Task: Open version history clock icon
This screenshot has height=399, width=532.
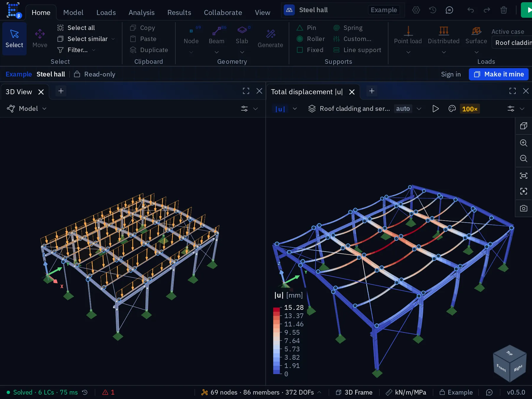Action: 433,10
